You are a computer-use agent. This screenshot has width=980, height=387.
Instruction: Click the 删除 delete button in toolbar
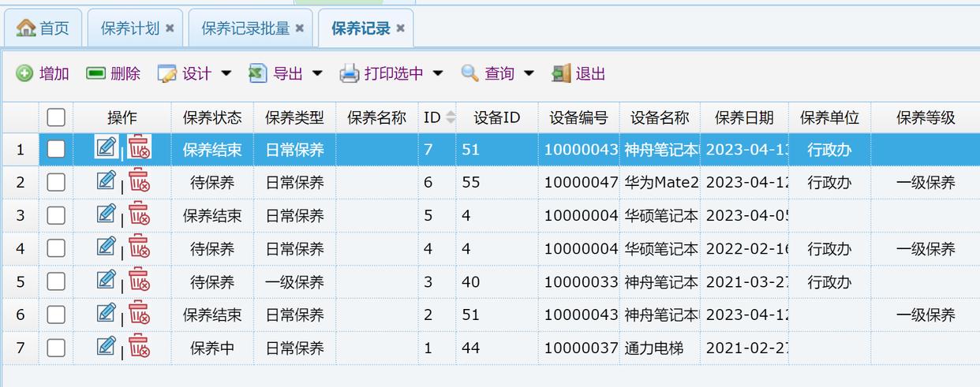(114, 73)
